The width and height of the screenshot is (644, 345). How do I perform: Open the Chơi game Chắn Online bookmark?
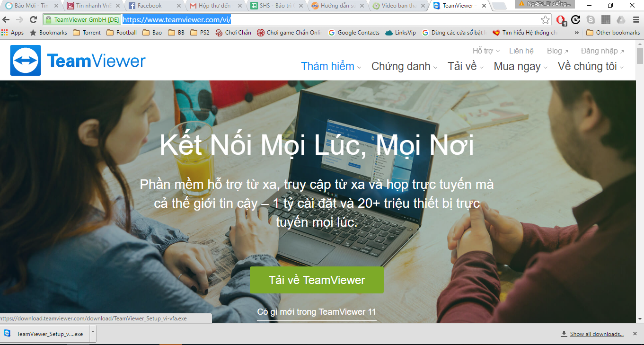289,33
